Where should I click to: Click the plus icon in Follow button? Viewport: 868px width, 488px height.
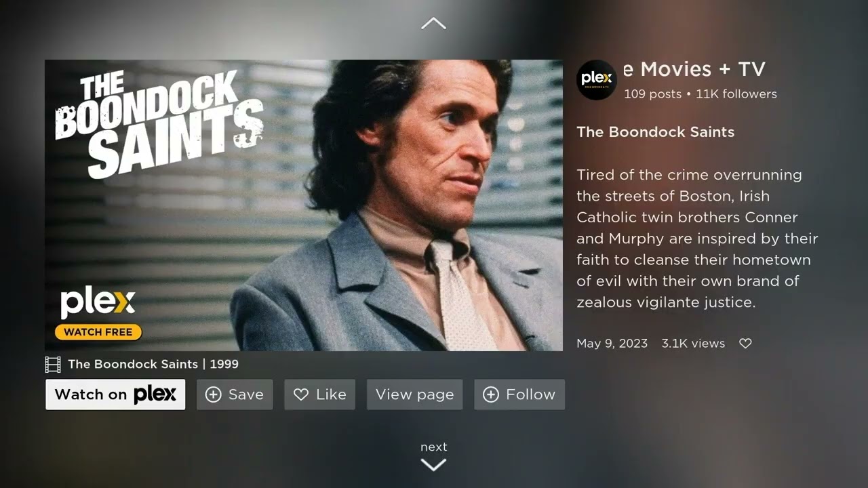click(x=491, y=394)
